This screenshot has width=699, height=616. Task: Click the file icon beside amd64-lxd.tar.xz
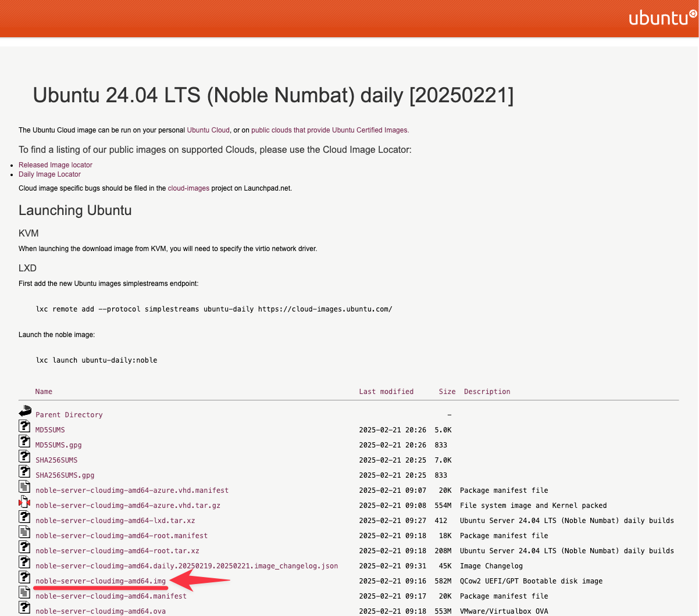[24, 517]
